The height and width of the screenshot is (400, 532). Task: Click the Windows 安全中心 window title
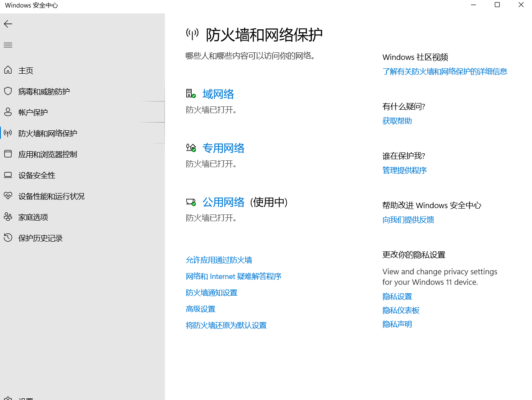(31, 5)
